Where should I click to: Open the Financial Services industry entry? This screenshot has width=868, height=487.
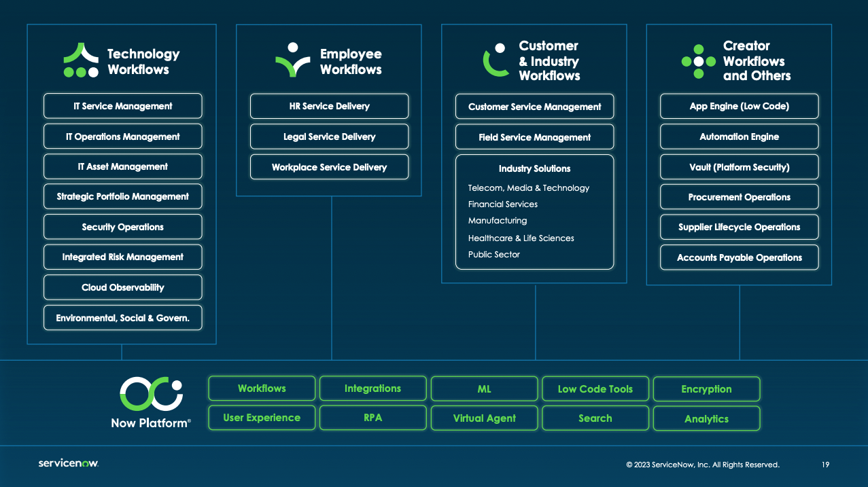point(503,204)
